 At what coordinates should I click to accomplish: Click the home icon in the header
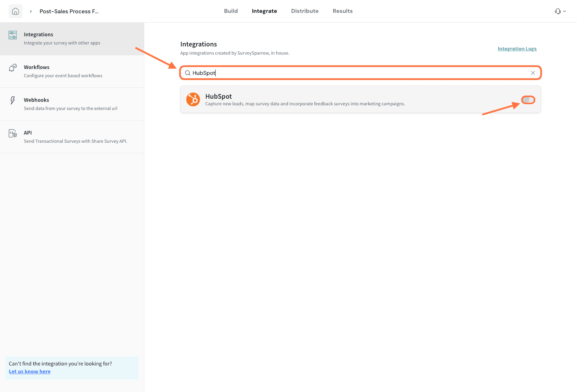click(16, 11)
